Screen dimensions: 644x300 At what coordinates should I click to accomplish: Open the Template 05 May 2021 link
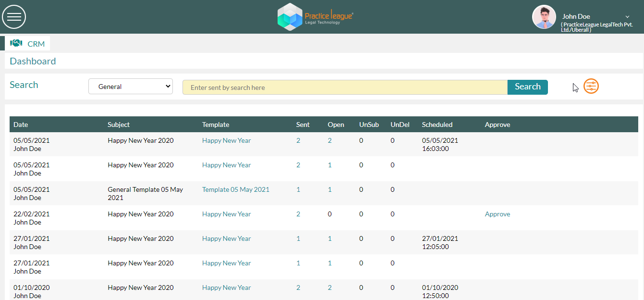[236, 189]
